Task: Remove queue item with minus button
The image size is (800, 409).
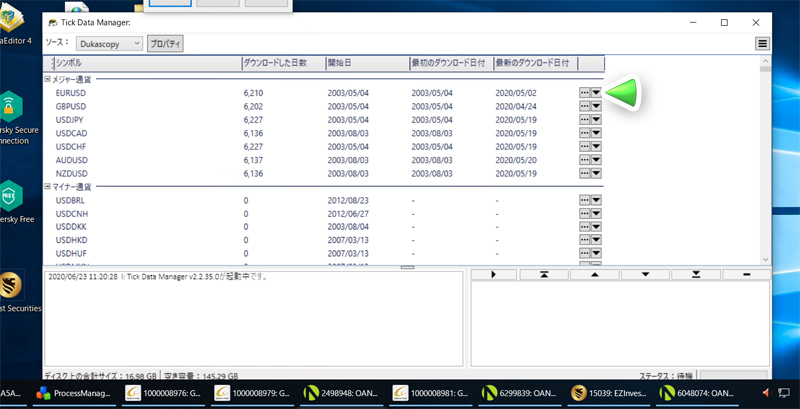Action: click(x=746, y=274)
